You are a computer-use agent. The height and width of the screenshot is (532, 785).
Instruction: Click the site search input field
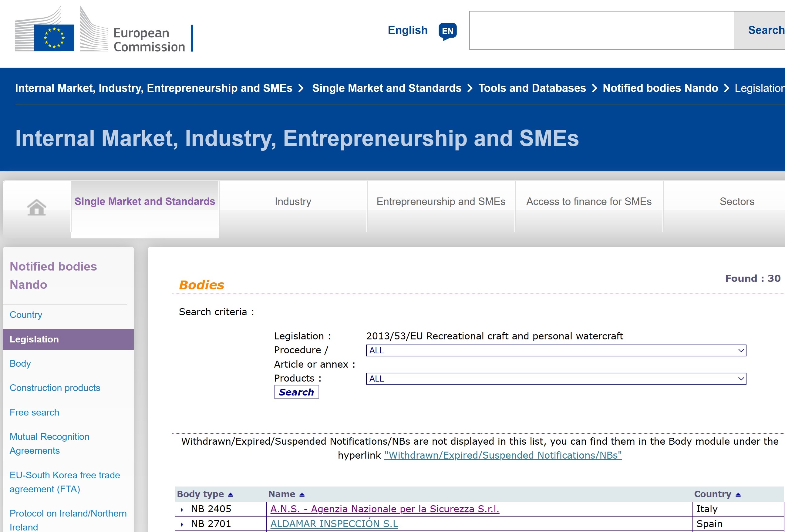click(x=601, y=30)
